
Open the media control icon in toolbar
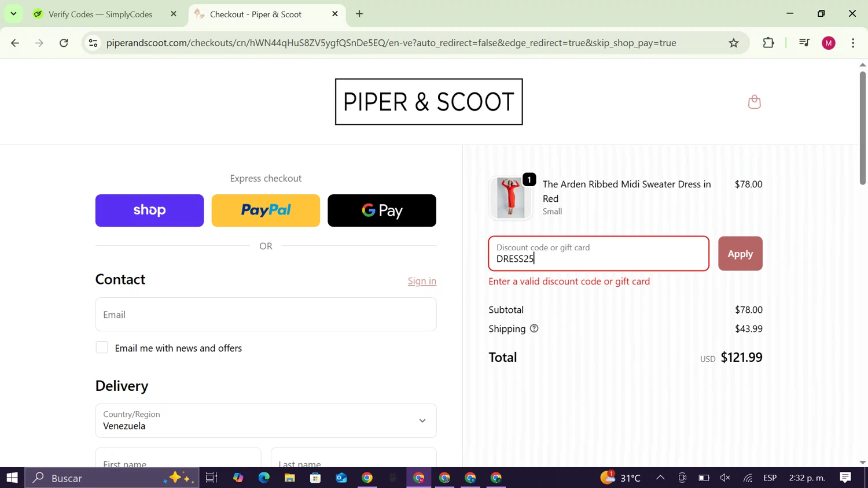(x=804, y=43)
